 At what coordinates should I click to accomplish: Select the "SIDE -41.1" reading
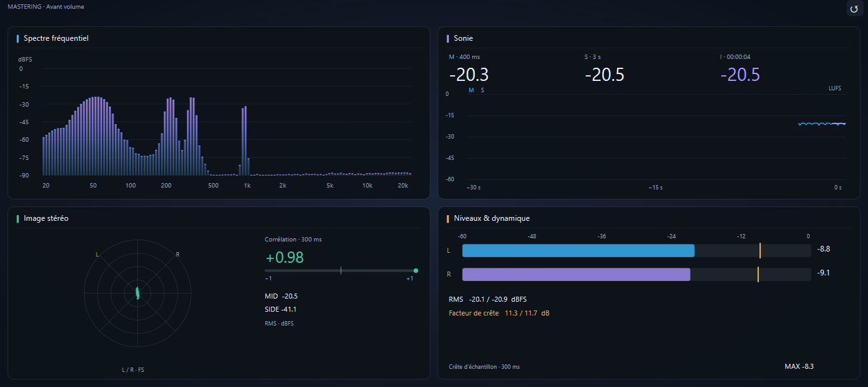280,309
